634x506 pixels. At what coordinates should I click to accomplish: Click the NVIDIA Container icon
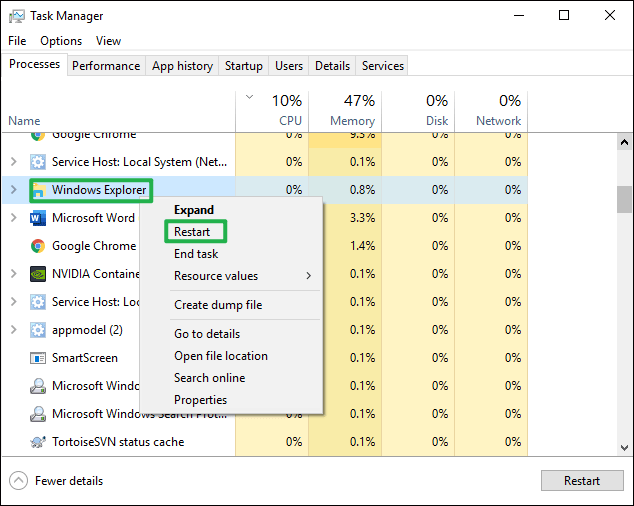pos(38,274)
